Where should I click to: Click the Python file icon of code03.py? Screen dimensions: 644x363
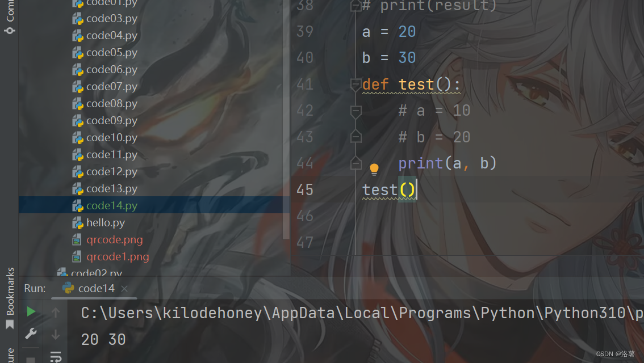click(78, 19)
